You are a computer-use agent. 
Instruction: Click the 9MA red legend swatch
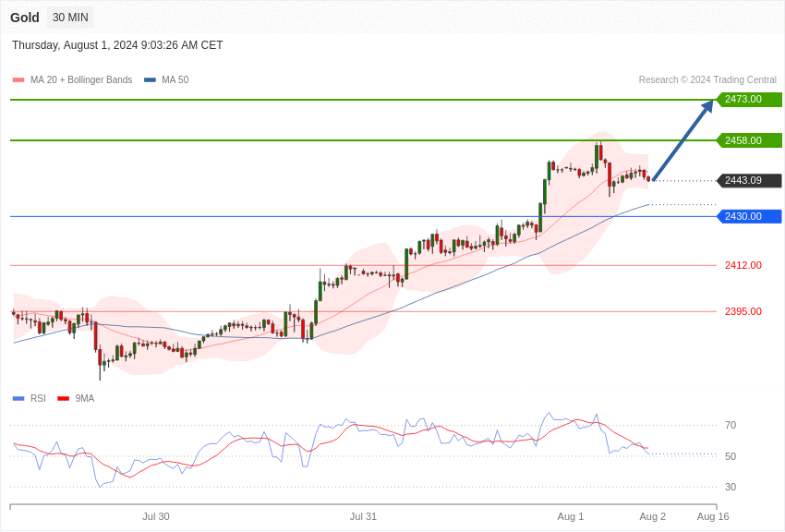(x=64, y=398)
